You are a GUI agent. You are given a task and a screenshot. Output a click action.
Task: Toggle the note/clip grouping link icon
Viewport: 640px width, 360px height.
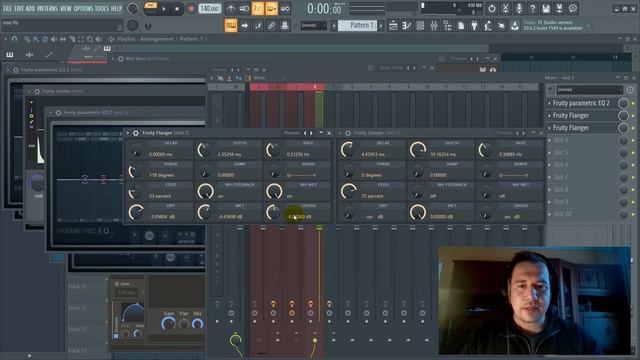pyautogui.click(x=271, y=26)
